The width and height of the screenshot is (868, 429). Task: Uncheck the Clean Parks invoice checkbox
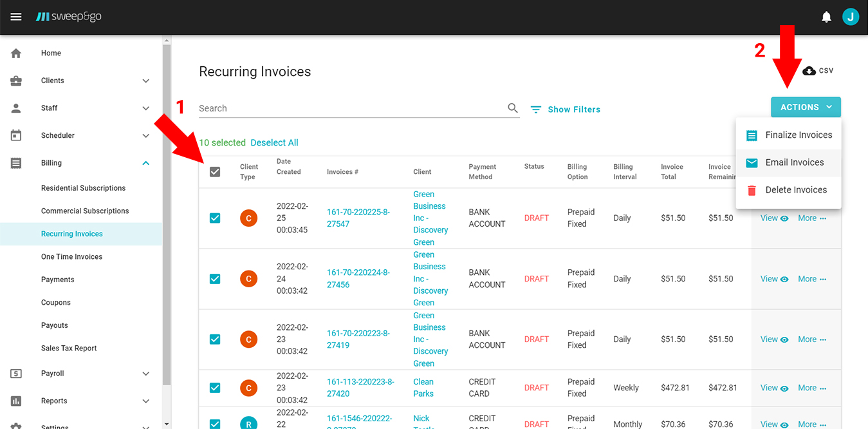pos(215,388)
